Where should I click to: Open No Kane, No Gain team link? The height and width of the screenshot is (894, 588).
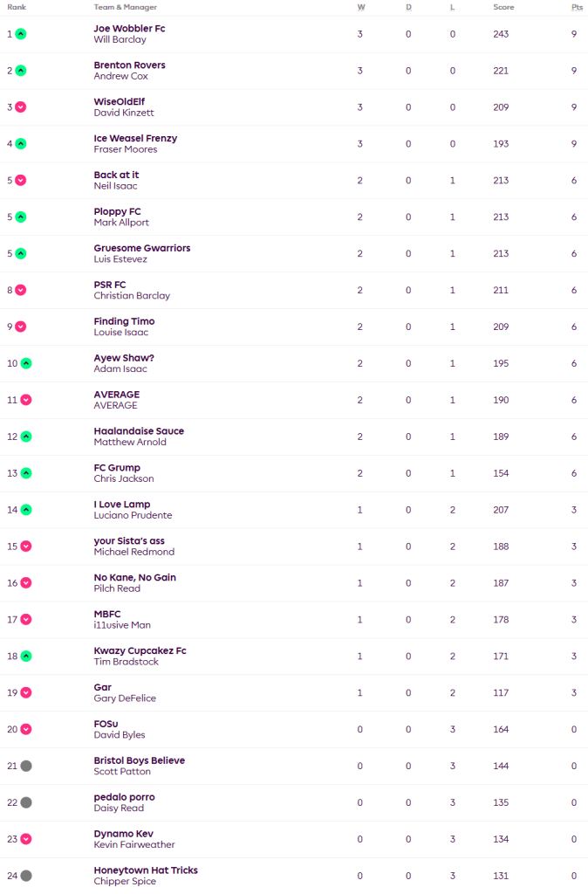[x=134, y=577]
